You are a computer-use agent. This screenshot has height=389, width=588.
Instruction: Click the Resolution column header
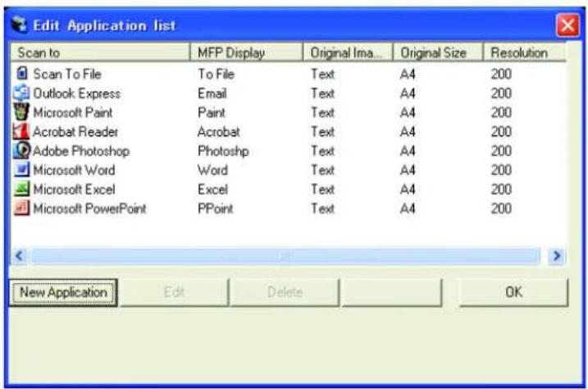[x=525, y=53]
